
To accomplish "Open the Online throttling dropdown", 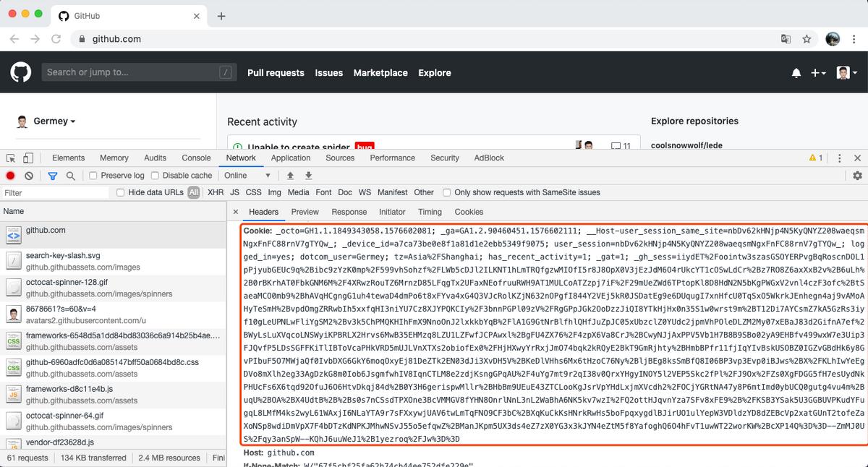I will tap(244, 176).
